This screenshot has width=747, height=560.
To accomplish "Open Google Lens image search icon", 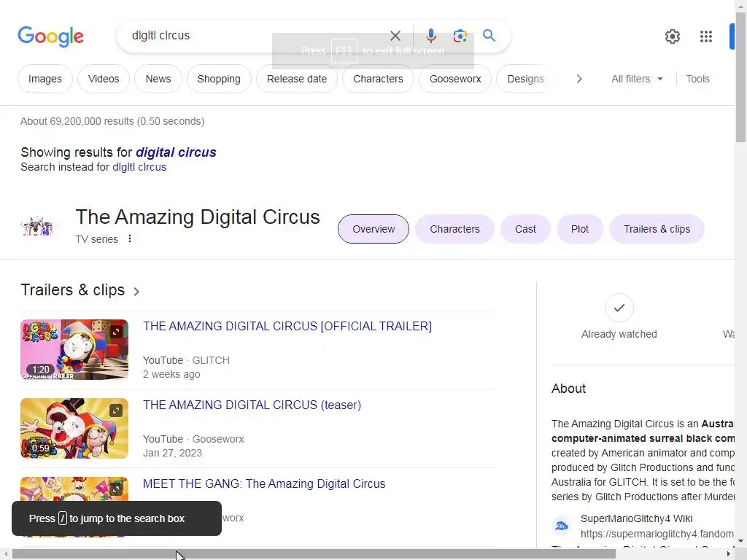I will tap(460, 36).
